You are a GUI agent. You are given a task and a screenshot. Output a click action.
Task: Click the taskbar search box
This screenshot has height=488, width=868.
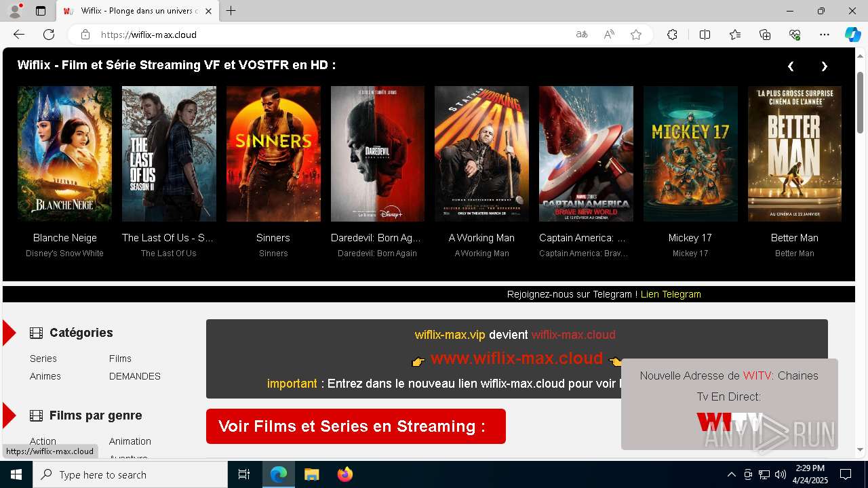130,474
